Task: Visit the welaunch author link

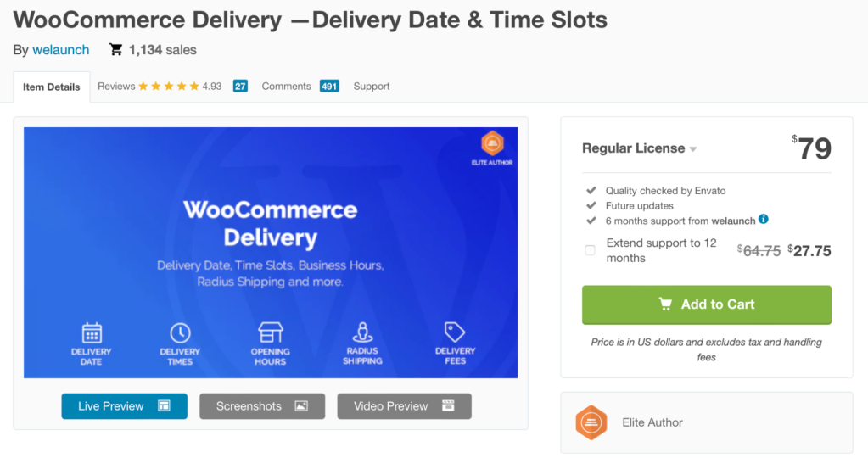Action: pyautogui.click(x=60, y=50)
